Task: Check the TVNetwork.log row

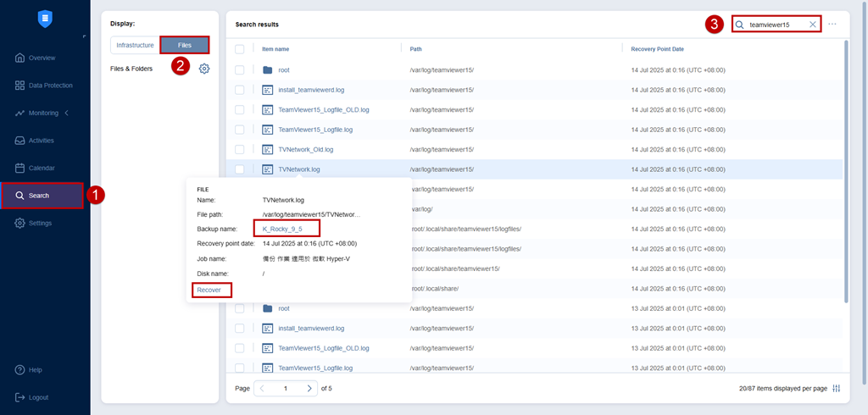Action: click(240, 169)
